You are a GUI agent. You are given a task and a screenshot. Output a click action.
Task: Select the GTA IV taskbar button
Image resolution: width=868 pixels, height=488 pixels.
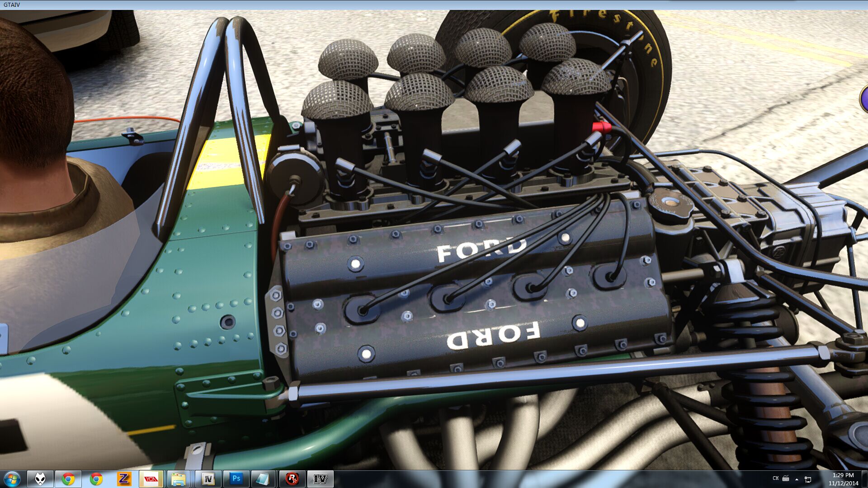point(320,479)
